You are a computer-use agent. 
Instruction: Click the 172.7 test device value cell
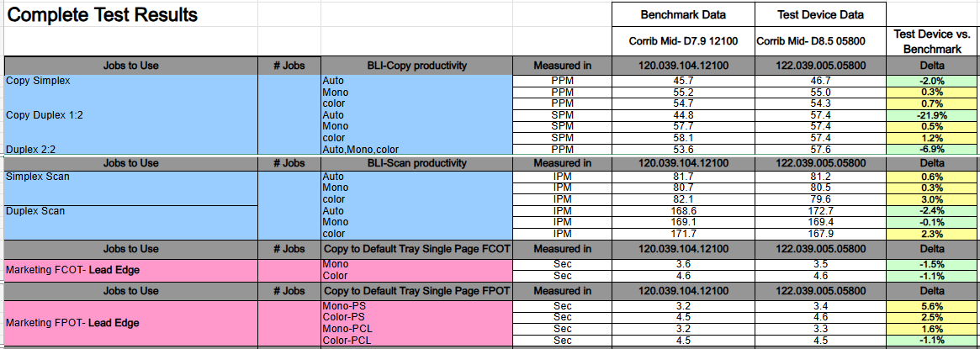tap(821, 211)
